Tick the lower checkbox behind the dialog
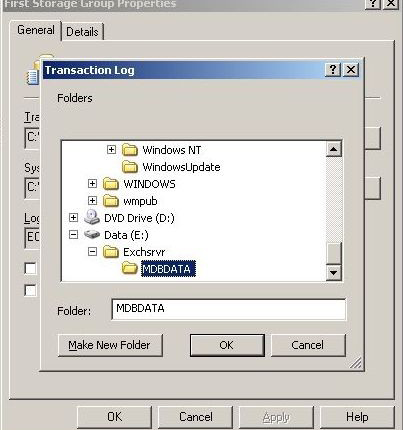Viewport: 403px width, 430px height. pyautogui.click(x=30, y=290)
